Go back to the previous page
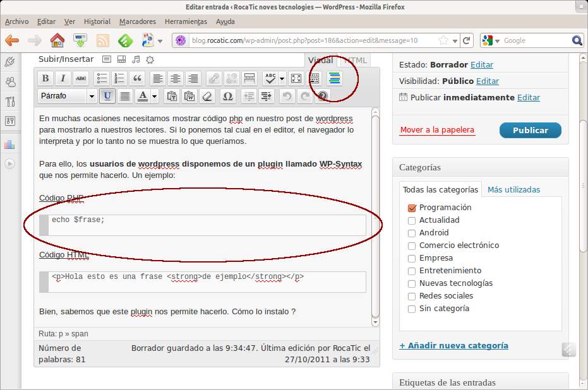588x390 pixels. click(12, 40)
